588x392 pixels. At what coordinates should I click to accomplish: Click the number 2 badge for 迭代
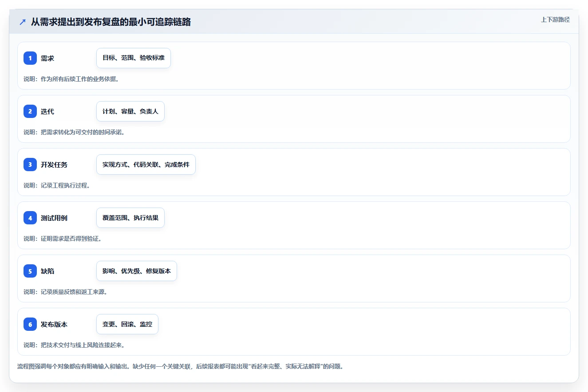30,111
